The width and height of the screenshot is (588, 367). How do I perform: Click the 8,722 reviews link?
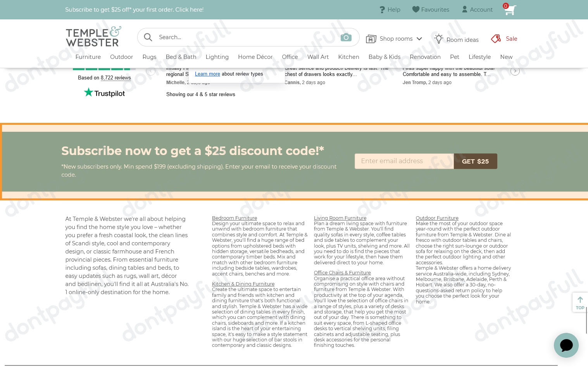pyautogui.click(x=116, y=78)
